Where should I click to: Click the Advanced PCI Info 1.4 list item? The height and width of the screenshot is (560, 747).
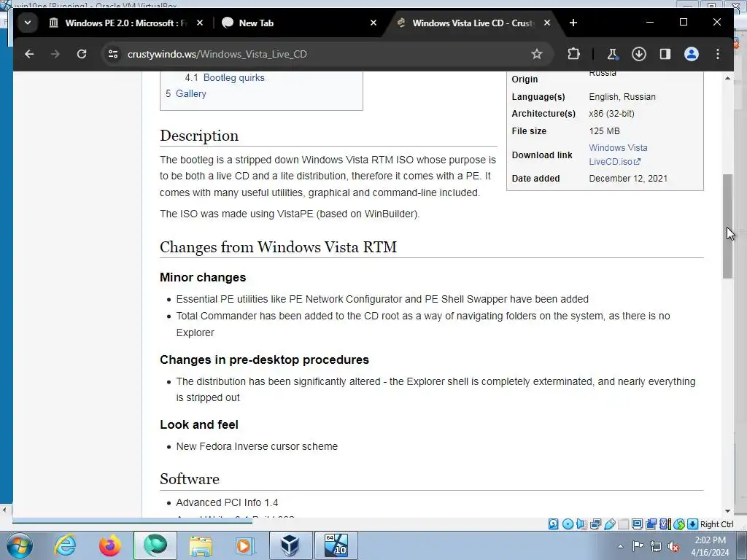[x=228, y=503]
